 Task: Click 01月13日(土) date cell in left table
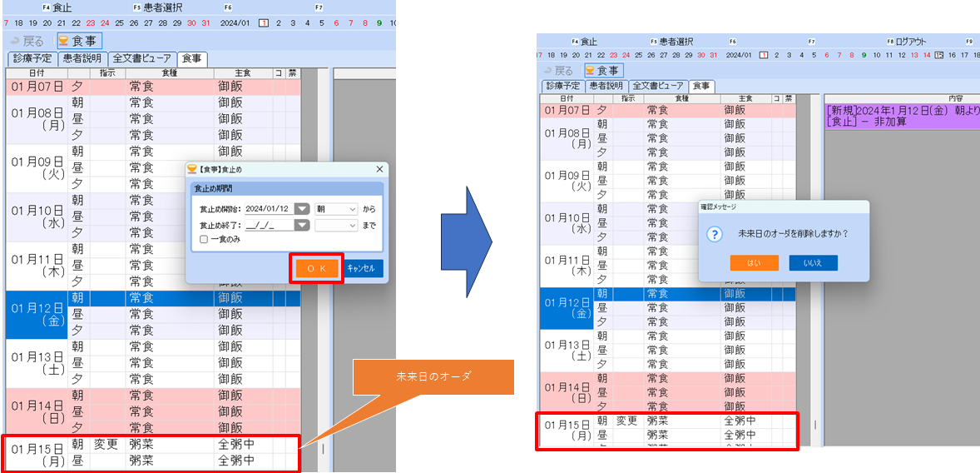point(37,362)
